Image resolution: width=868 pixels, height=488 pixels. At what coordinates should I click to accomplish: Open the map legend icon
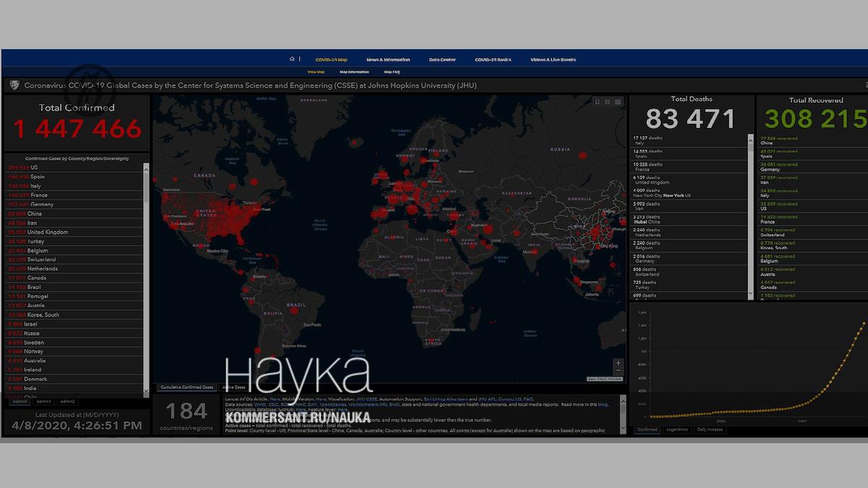pyautogui.click(x=608, y=102)
